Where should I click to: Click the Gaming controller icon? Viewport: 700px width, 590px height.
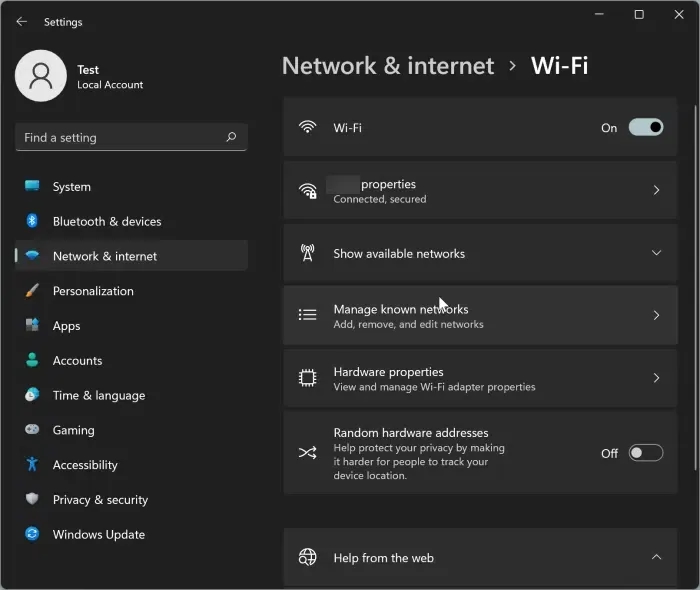(32, 430)
